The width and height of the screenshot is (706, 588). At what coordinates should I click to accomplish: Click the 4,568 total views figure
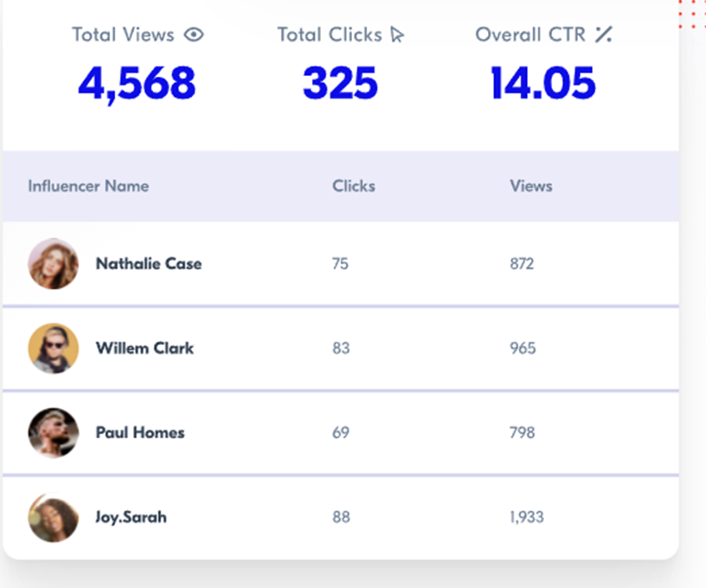click(137, 84)
